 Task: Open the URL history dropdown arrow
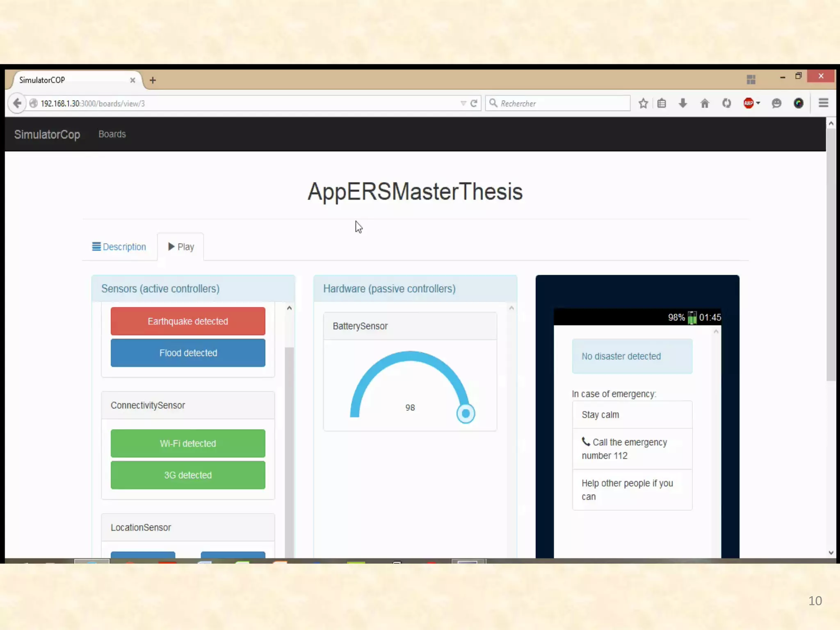tap(463, 103)
